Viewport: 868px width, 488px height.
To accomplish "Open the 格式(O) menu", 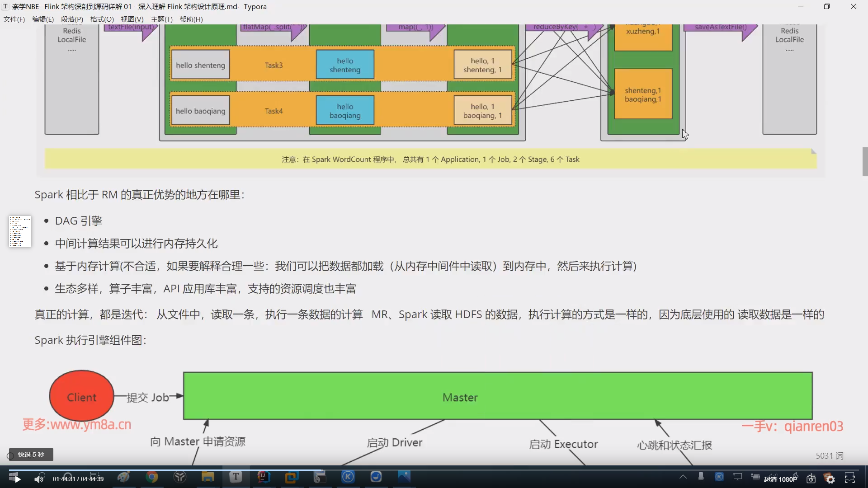I will (102, 19).
